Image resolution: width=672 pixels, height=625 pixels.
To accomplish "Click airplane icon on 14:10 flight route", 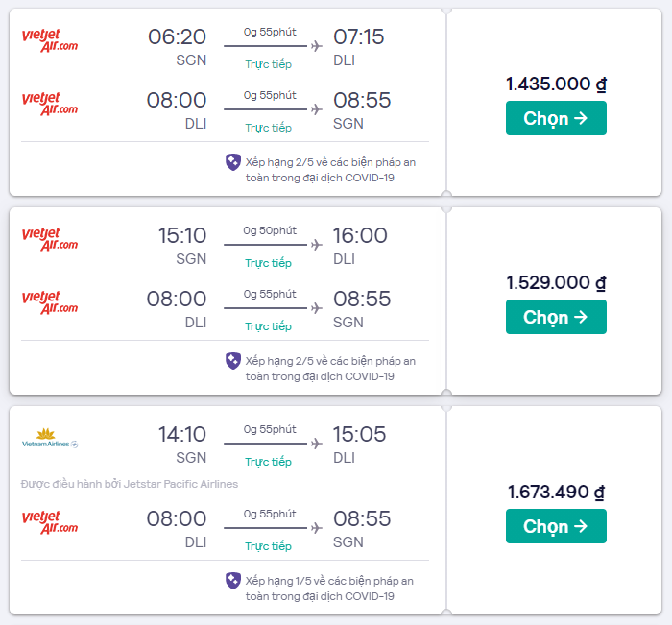I will point(316,444).
